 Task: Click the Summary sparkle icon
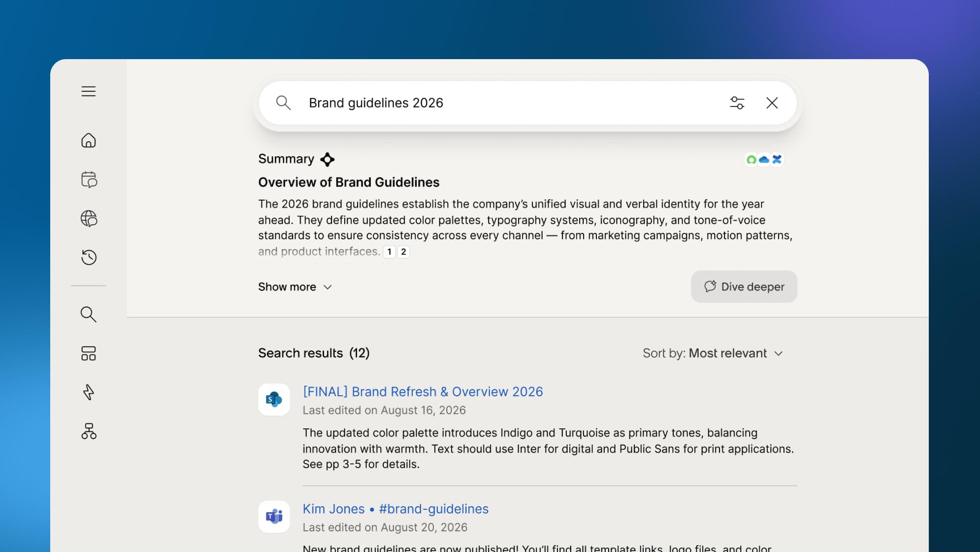[327, 159]
